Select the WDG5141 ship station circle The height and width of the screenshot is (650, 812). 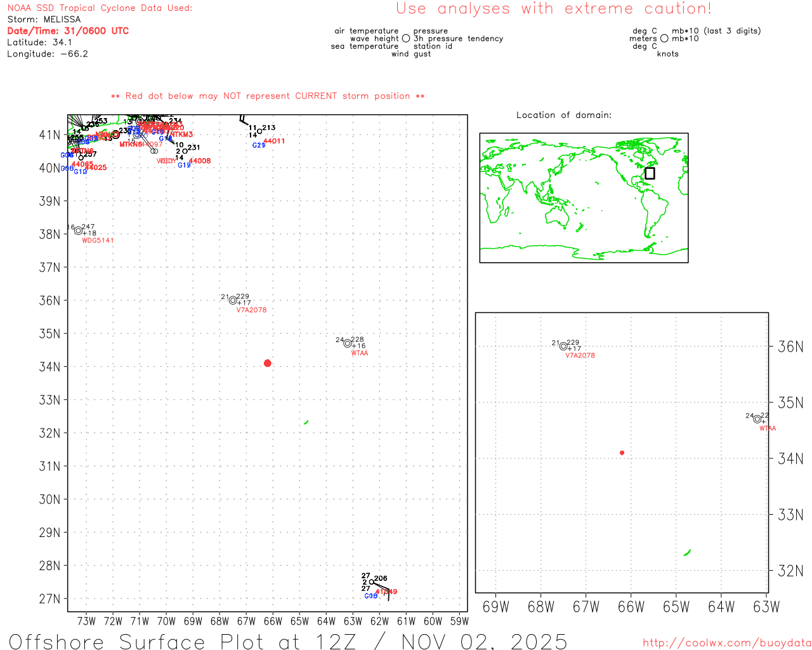pos(78,230)
